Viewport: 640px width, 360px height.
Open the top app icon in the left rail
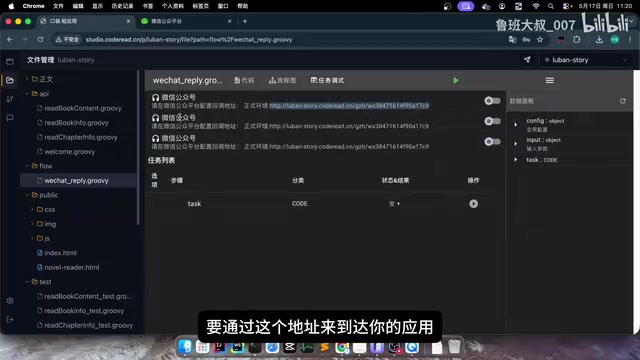coord(10,62)
